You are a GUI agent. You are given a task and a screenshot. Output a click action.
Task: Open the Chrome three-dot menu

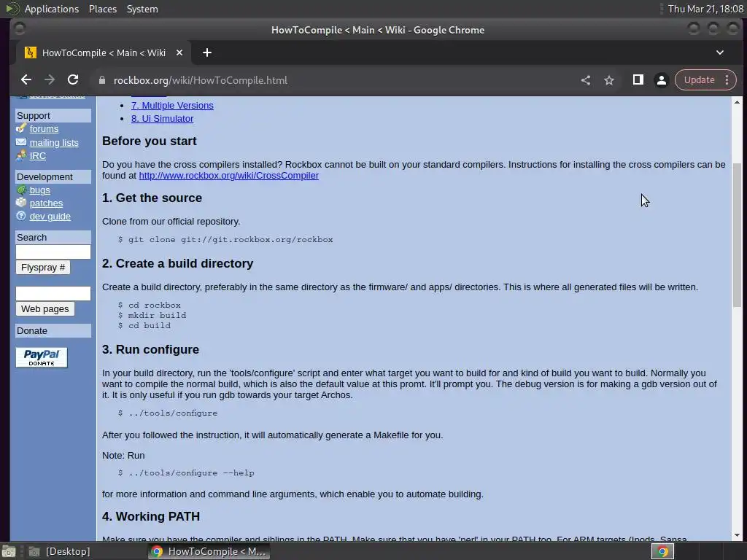point(727,80)
